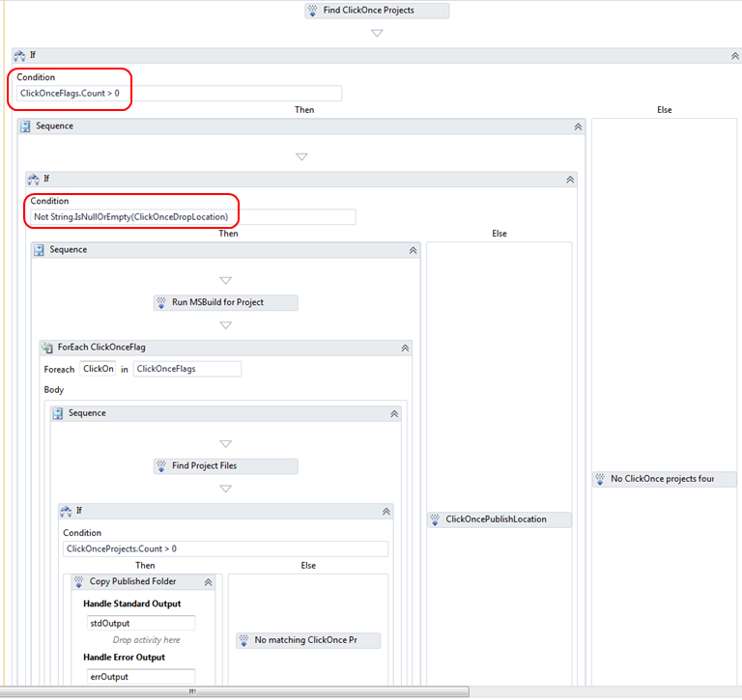Click the horizontal scrollbar at the bottom
Viewport: 742px width, 700px height.
(235, 691)
